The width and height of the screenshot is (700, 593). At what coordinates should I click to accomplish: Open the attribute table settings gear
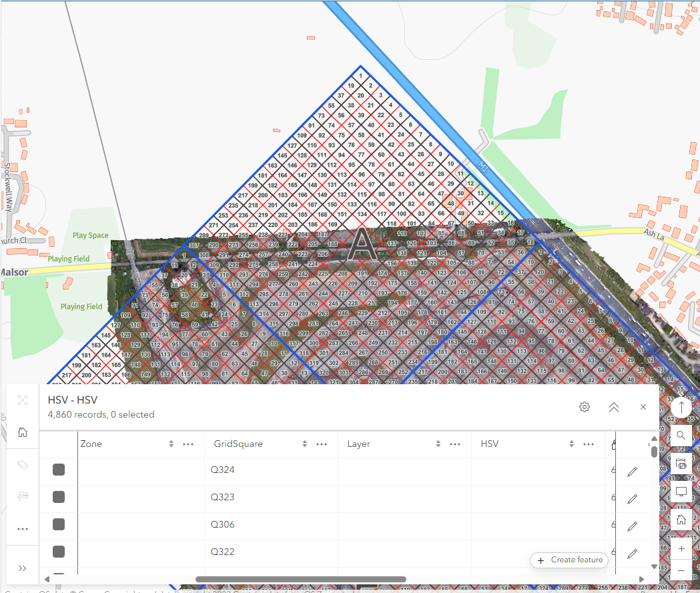585,407
